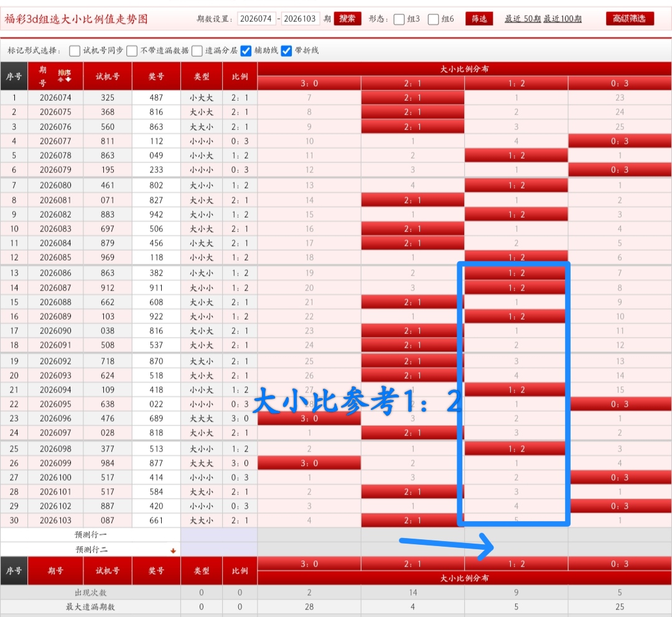672x617 pixels.
Task: Click page title 福彩3d组选大小比例值走势图
Action: [x=77, y=19]
